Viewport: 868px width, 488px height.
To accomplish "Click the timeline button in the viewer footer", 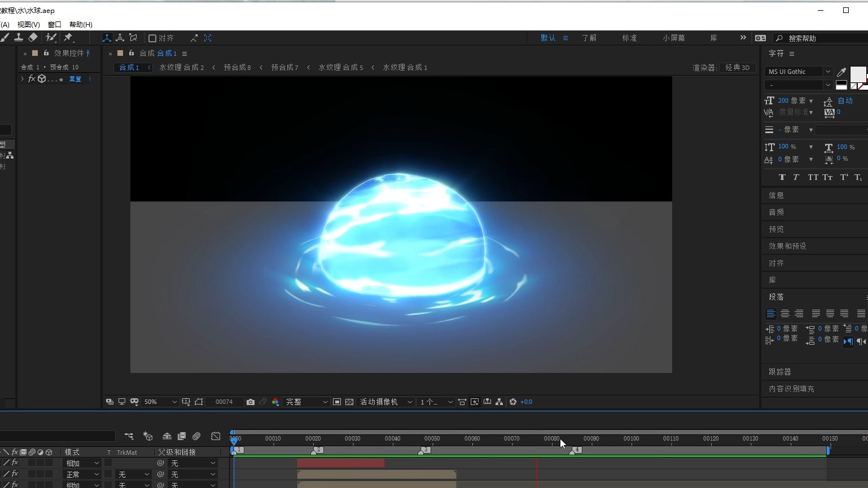I will click(x=487, y=402).
